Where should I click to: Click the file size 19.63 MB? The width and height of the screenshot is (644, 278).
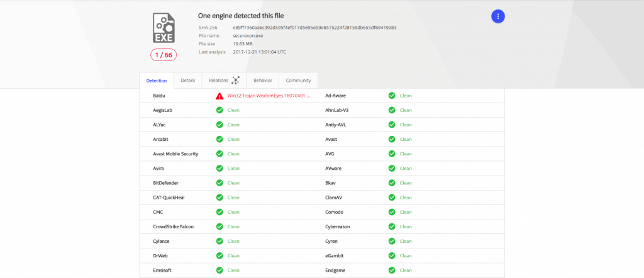[x=242, y=44]
